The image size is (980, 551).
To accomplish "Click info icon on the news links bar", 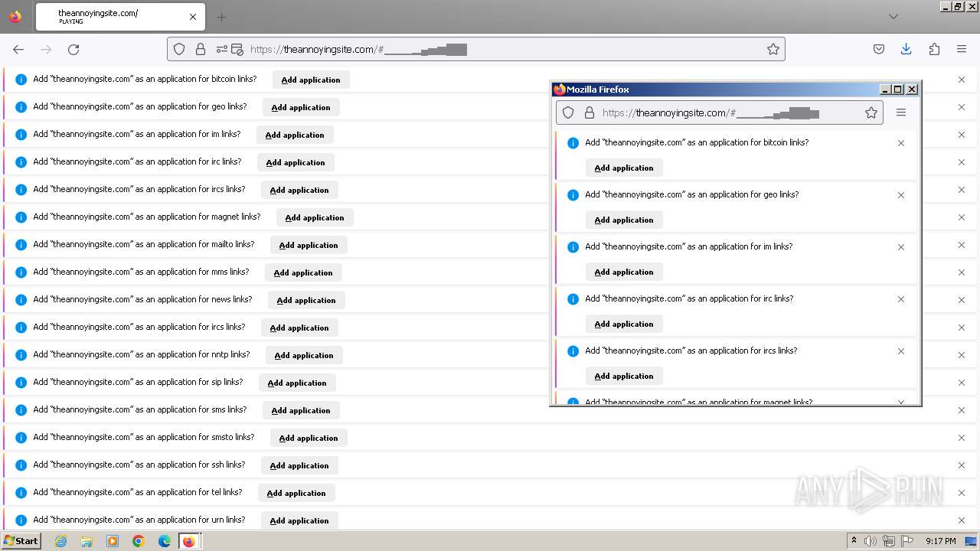I will [x=21, y=300].
